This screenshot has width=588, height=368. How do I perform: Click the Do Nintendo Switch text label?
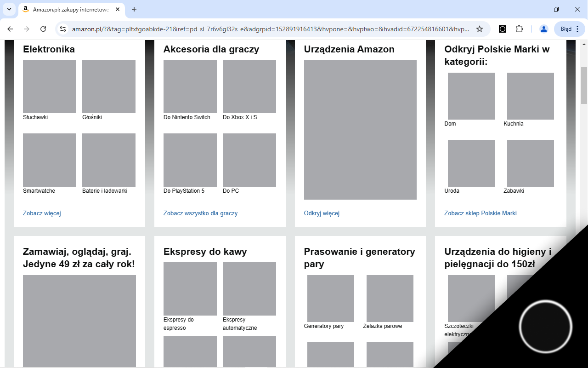pyautogui.click(x=187, y=117)
